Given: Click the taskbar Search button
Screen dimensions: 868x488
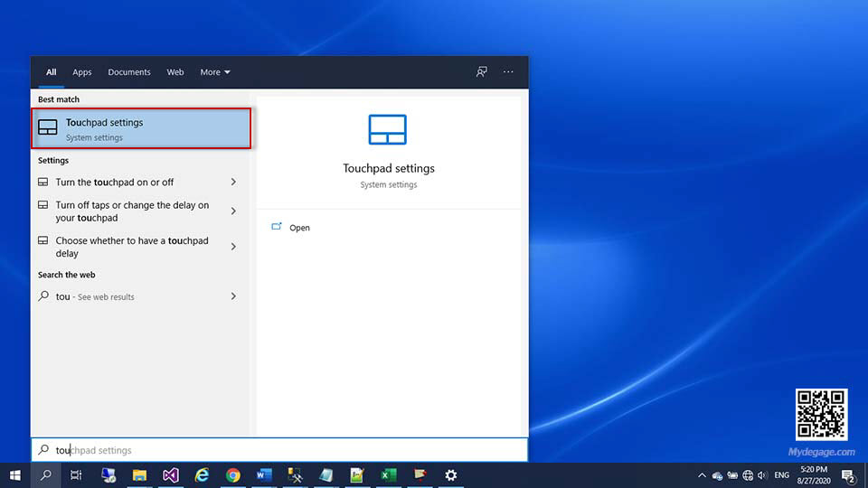Looking at the screenshot, I should pyautogui.click(x=45, y=475).
